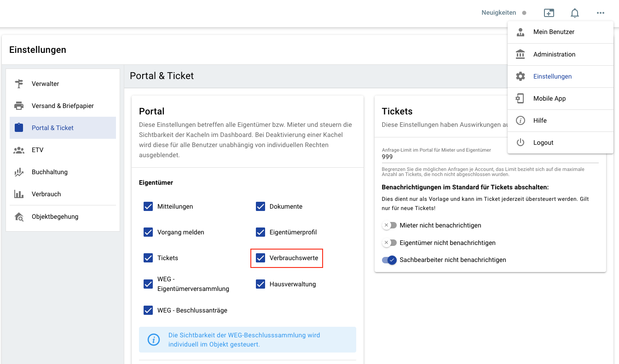
Task: Click the phone icon beside Mobile App
Action: [521, 98]
